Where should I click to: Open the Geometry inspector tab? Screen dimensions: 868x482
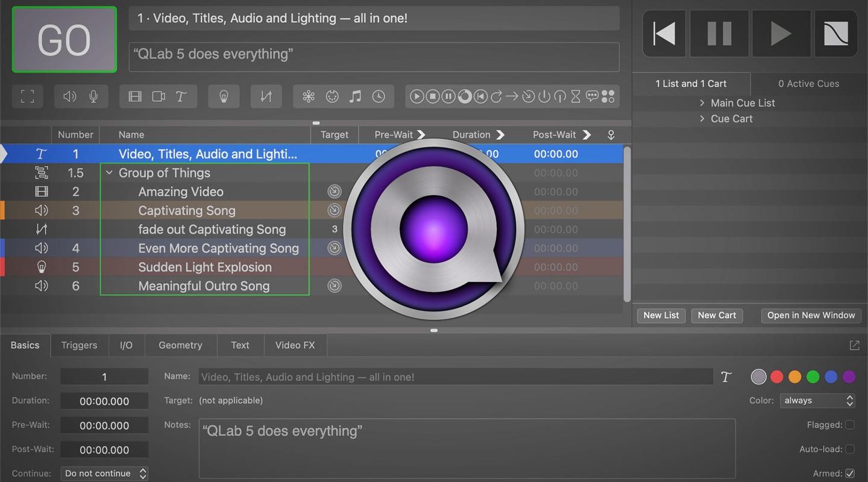tap(180, 345)
